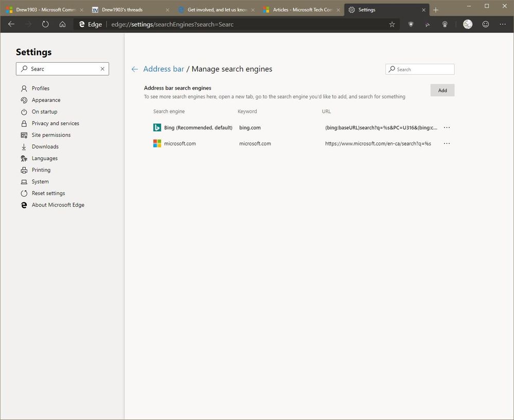
Task: Go back using the browser back arrow
Action: click(x=11, y=24)
